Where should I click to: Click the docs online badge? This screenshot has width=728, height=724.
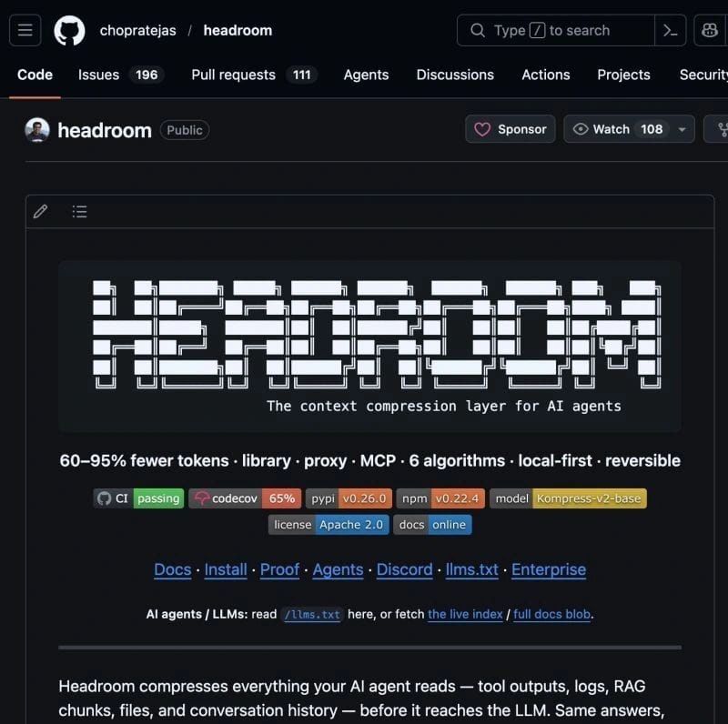[432, 525]
